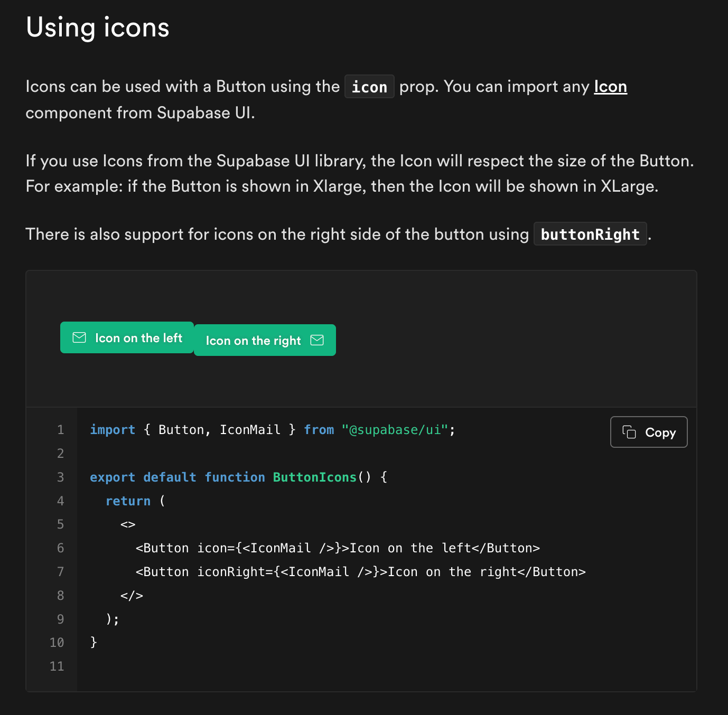
Task: Click the inline 'buttonRight' code tag
Action: [x=590, y=234]
